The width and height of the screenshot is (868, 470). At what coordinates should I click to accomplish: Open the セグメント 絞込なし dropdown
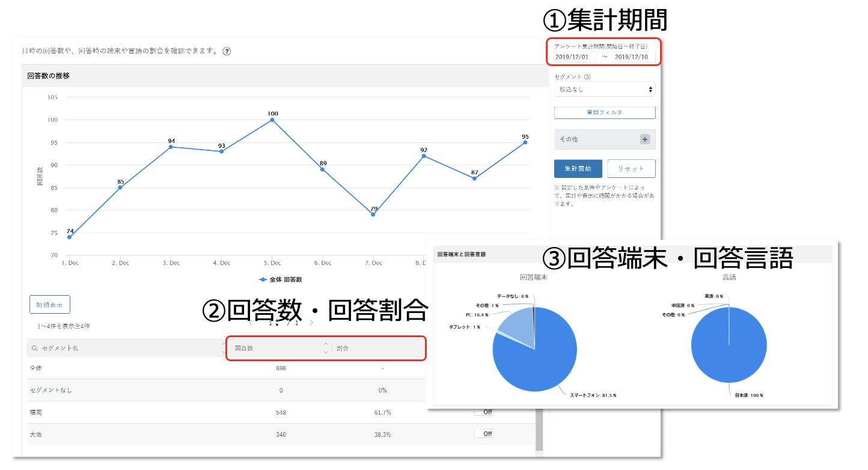pyautogui.click(x=605, y=90)
